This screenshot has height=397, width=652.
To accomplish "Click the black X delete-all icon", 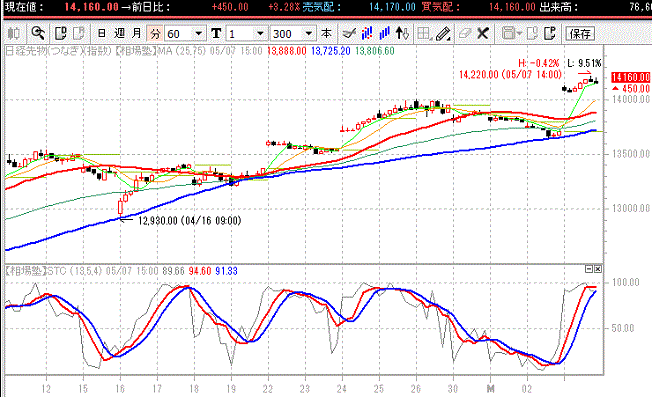I will coord(483,33).
